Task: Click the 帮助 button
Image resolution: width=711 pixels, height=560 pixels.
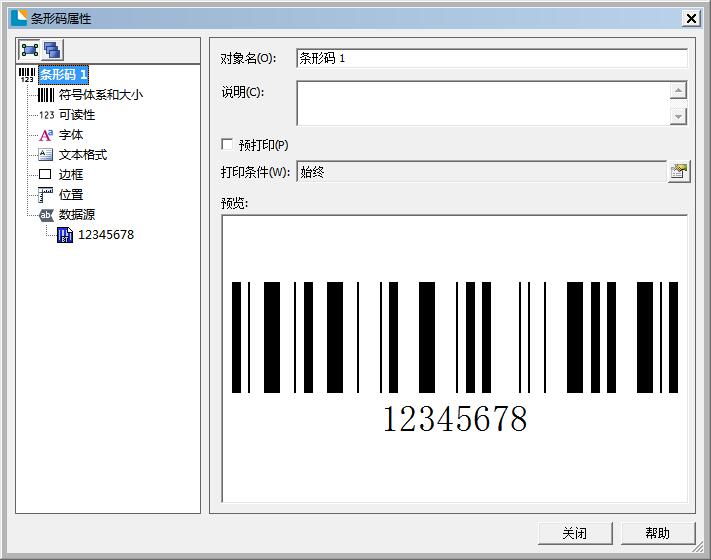Action: pyautogui.click(x=657, y=533)
